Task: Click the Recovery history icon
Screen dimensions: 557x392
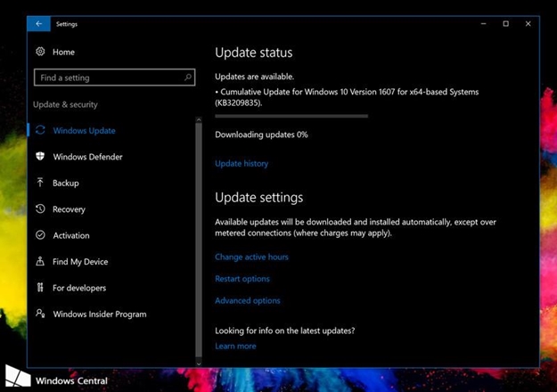Action: 40,209
